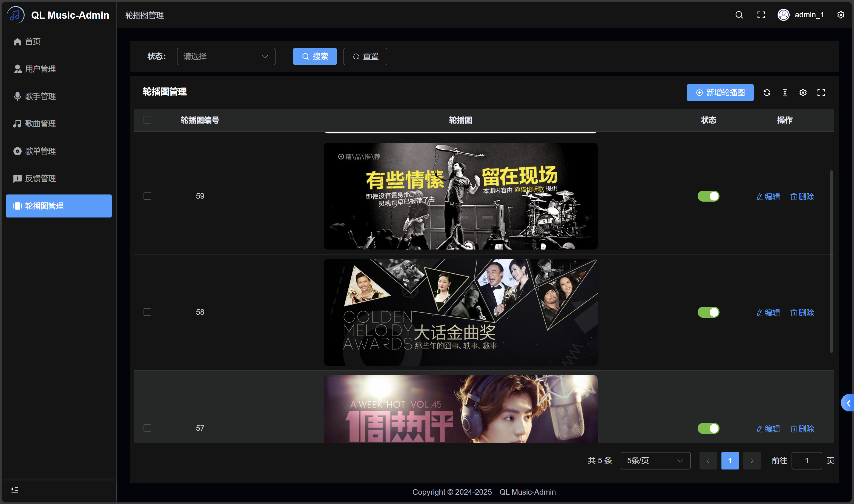
Task: Toggle the status switch for row 59
Action: point(708,196)
